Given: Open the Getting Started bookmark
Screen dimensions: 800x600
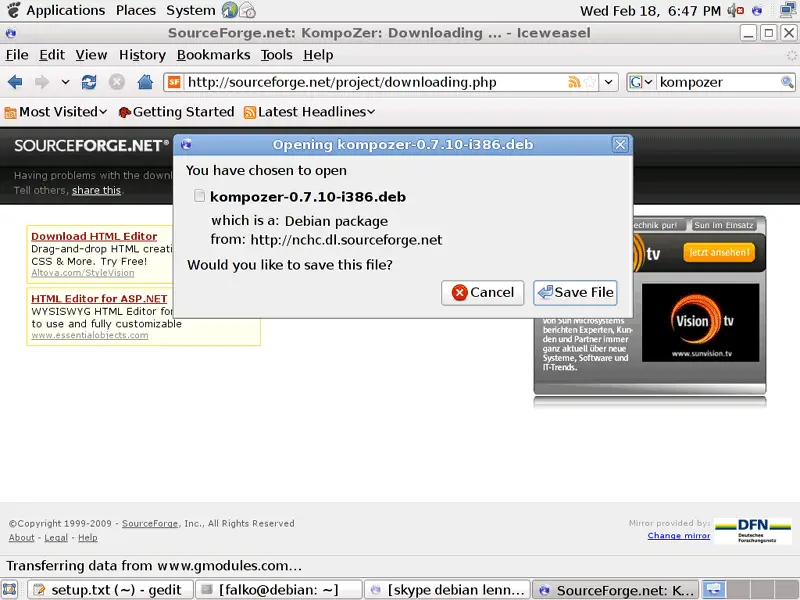Looking at the screenshot, I should click(x=176, y=112).
